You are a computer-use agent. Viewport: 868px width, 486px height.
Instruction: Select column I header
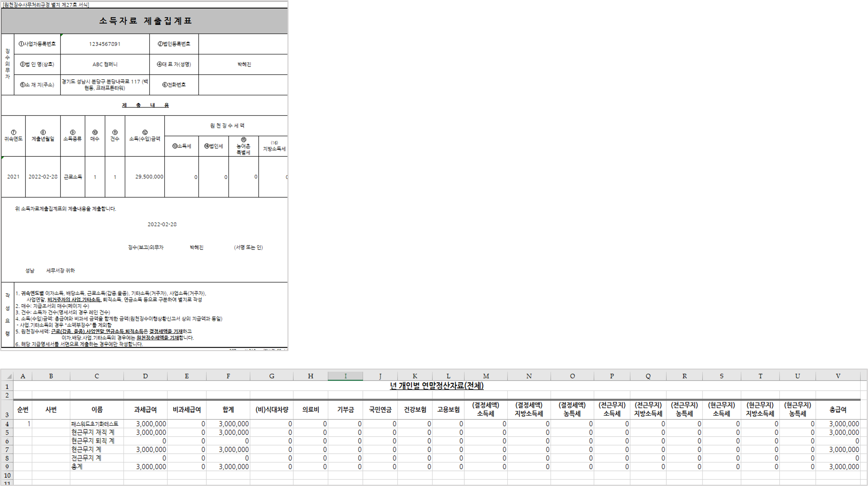(x=345, y=376)
